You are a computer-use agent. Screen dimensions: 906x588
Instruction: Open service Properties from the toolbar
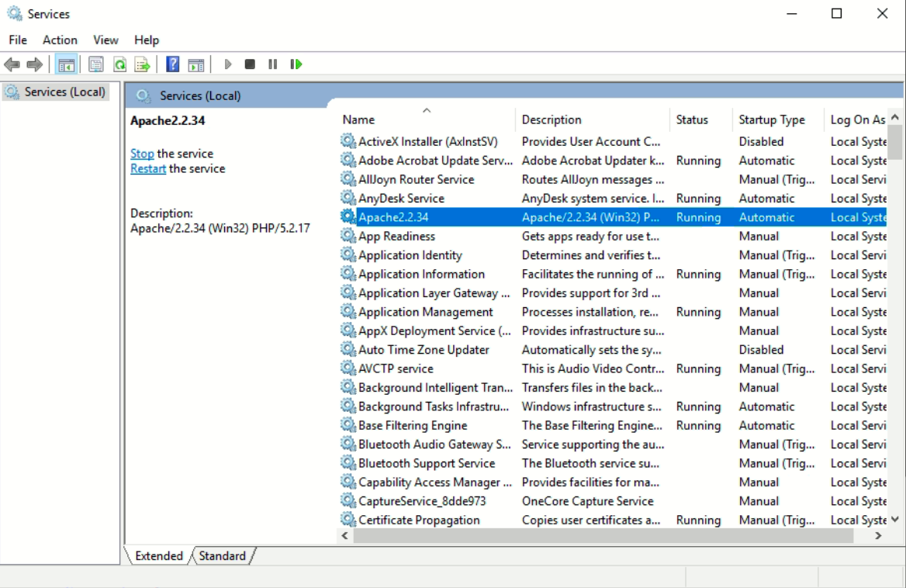pos(95,64)
